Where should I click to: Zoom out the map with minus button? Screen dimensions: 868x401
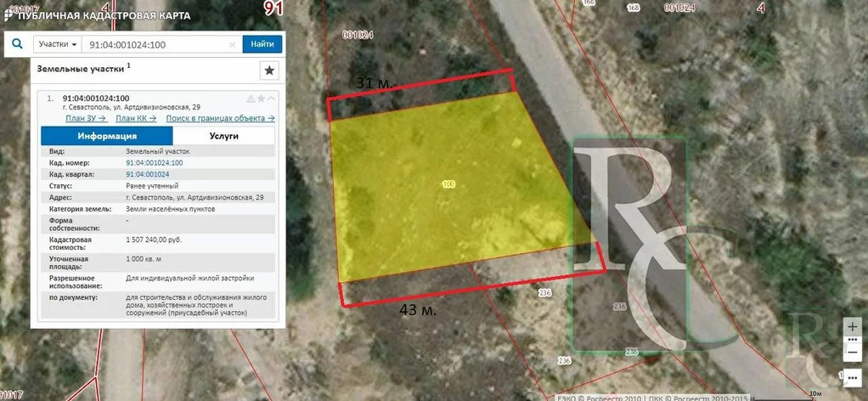[x=854, y=351]
